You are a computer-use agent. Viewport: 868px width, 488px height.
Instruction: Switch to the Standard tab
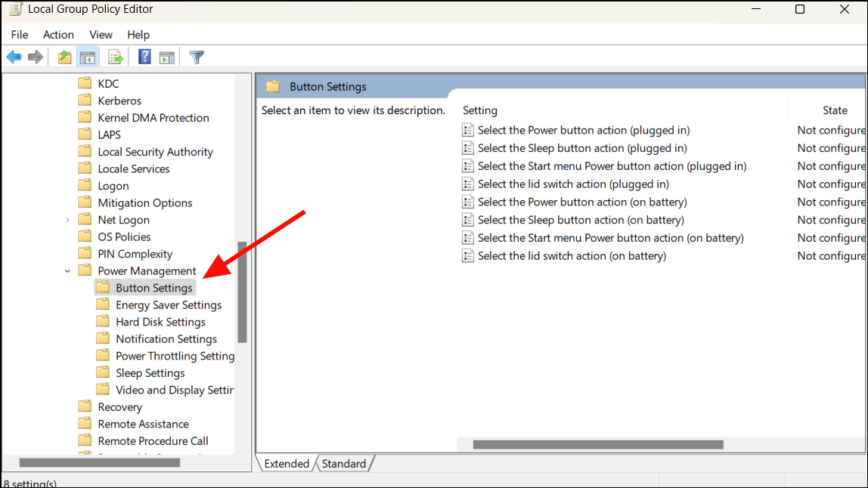pos(344,463)
